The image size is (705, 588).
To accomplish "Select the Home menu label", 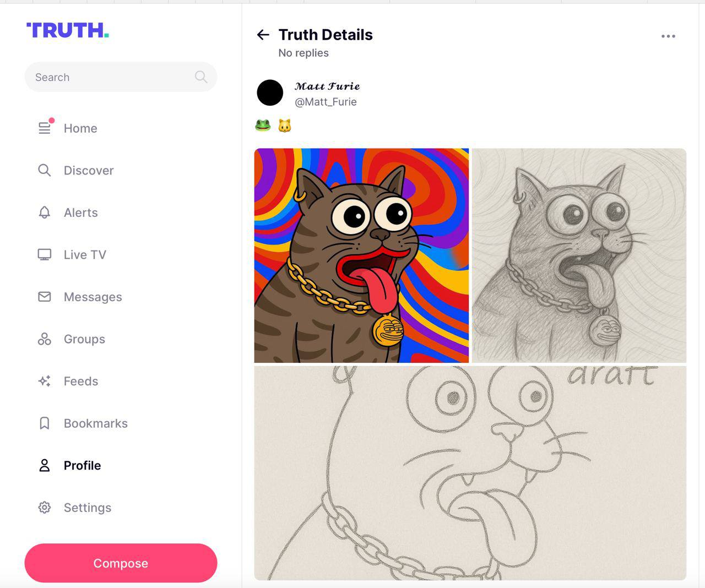I will [x=80, y=128].
